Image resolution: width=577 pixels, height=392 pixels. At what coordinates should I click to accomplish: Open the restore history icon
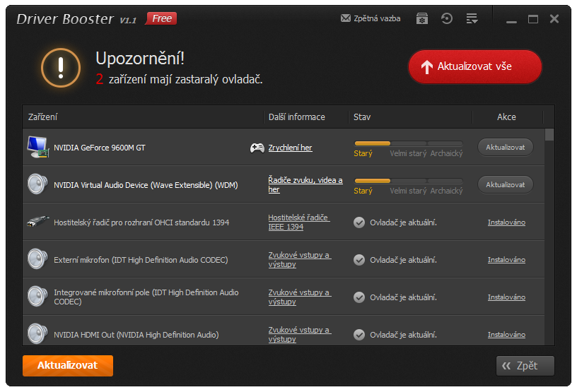click(x=446, y=18)
